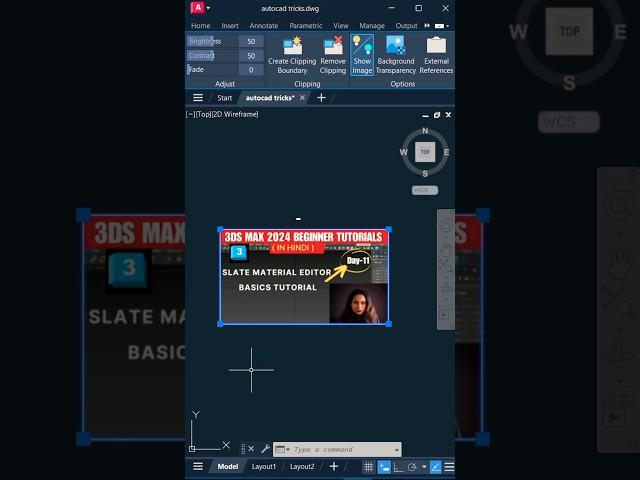
Task: Switch to the Annotate ribbon tab
Action: pos(264,26)
